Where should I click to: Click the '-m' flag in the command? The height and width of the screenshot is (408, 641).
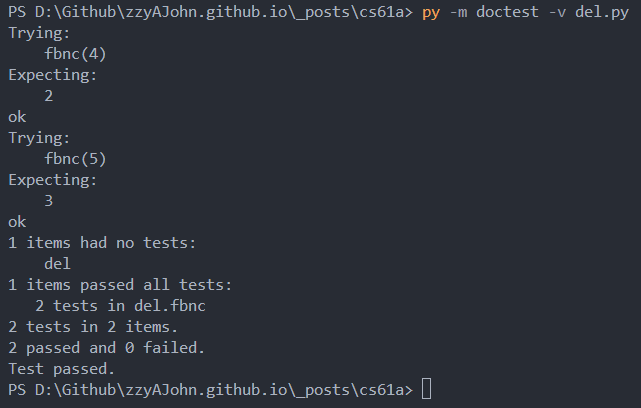(x=458, y=12)
